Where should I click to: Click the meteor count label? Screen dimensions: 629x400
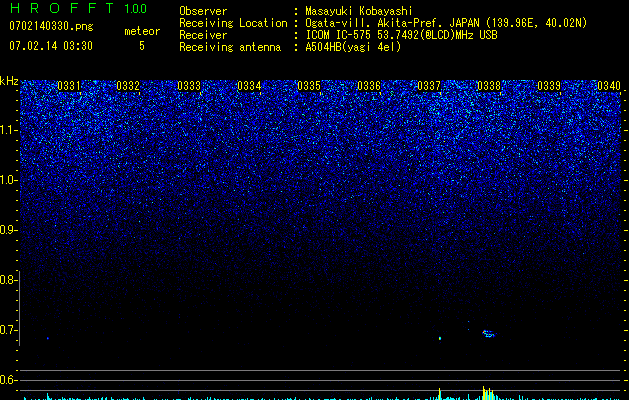coord(142,31)
